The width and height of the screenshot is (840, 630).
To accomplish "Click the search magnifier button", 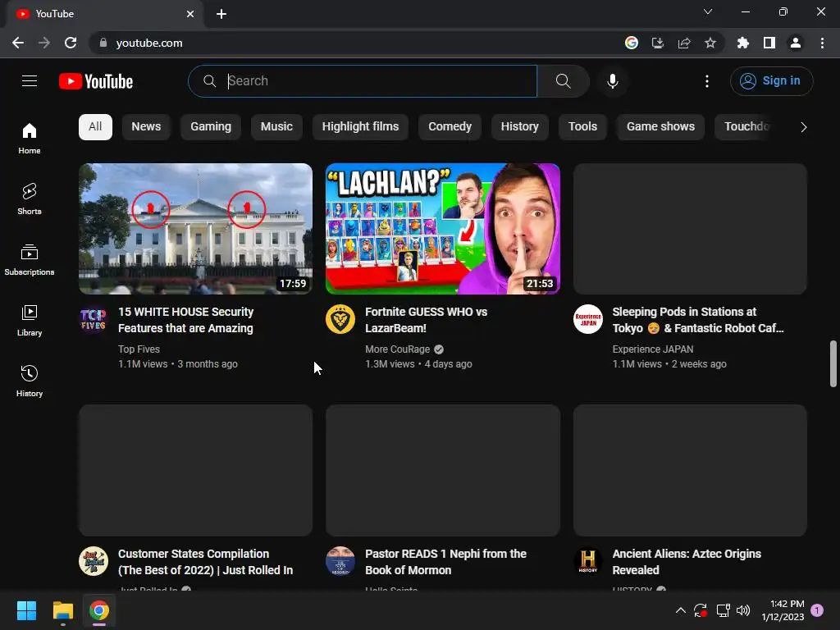I will tap(563, 81).
